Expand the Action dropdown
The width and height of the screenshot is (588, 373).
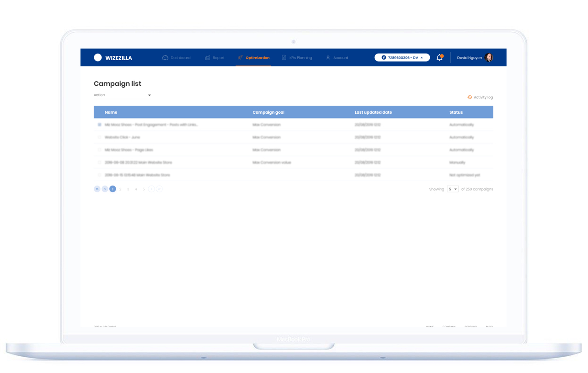[x=122, y=95]
